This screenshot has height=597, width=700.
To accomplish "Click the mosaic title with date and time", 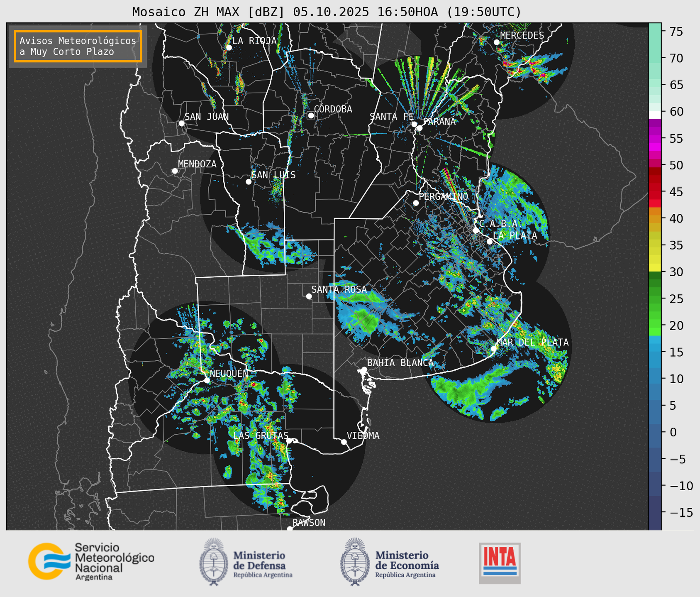I will coord(327,12).
